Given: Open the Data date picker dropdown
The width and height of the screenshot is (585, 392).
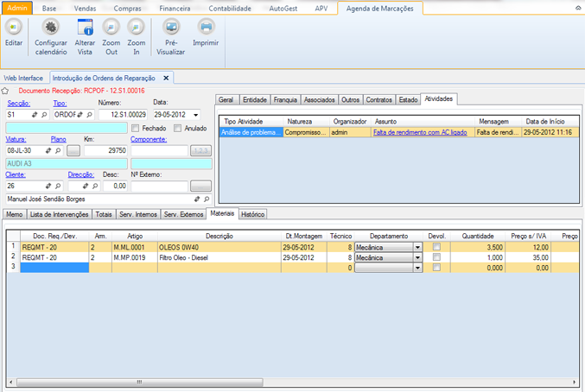Looking at the screenshot, I should [196, 114].
